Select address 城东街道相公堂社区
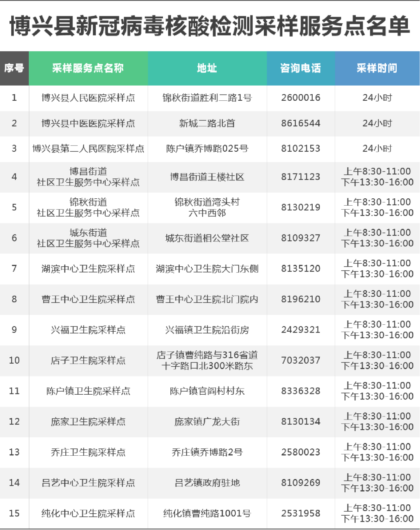420x530 pixels. [x=207, y=238]
